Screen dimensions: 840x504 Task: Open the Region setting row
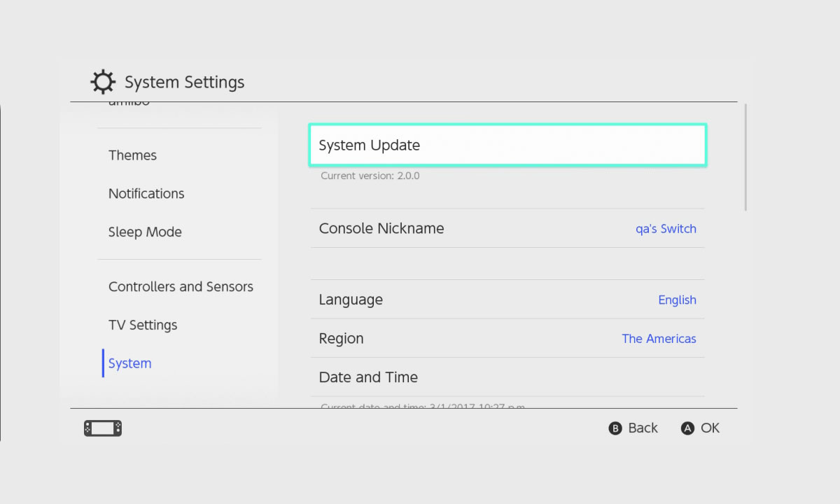tap(342, 339)
